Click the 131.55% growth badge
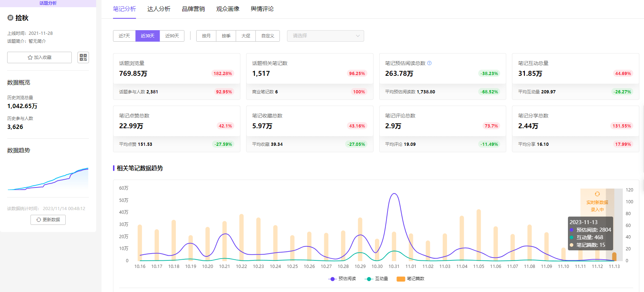Image resolution: width=644 pixels, height=292 pixels. 621,126
